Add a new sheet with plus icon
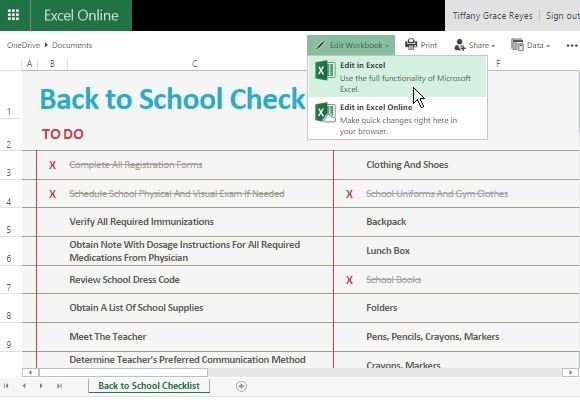 pyautogui.click(x=241, y=386)
